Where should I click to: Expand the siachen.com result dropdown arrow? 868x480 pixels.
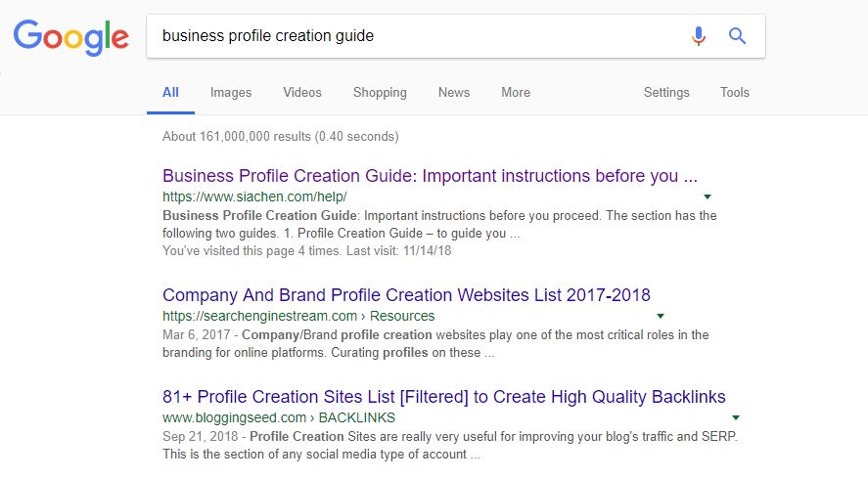click(708, 197)
